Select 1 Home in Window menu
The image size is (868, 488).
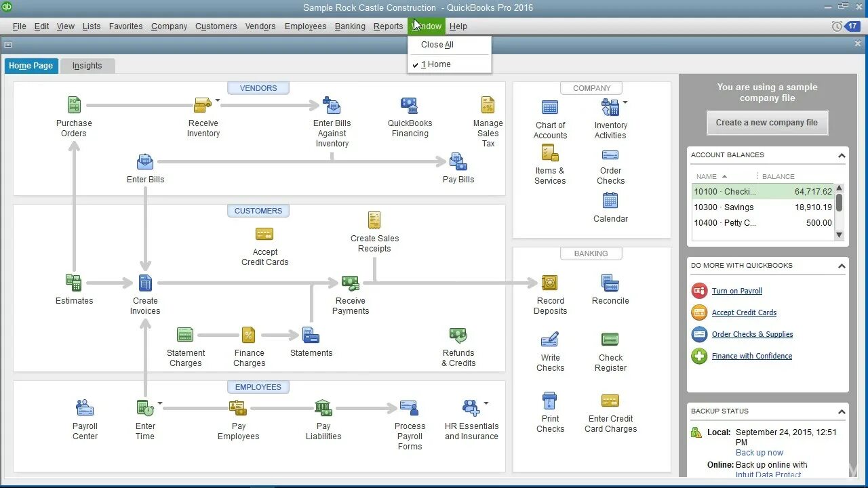click(450, 64)
